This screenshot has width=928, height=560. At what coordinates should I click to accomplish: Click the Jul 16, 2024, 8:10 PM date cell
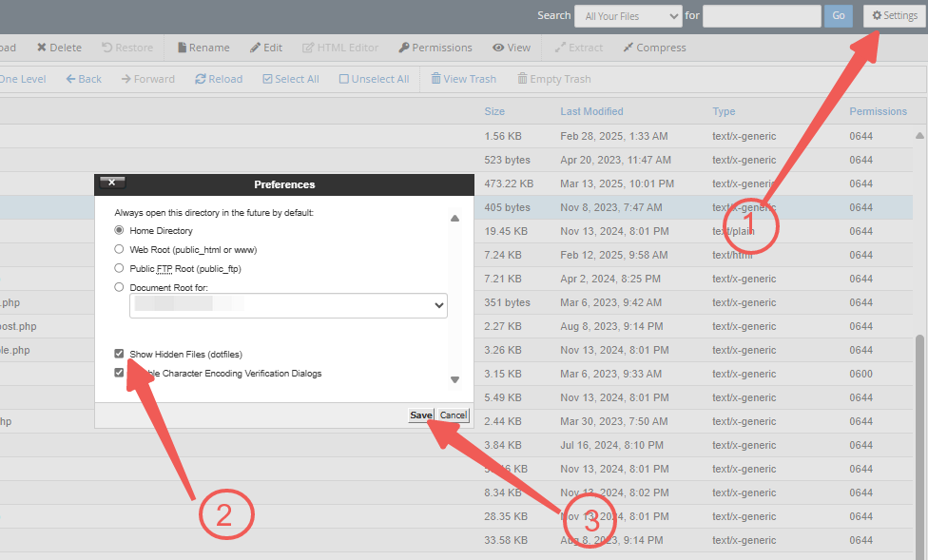pos(611,445)
